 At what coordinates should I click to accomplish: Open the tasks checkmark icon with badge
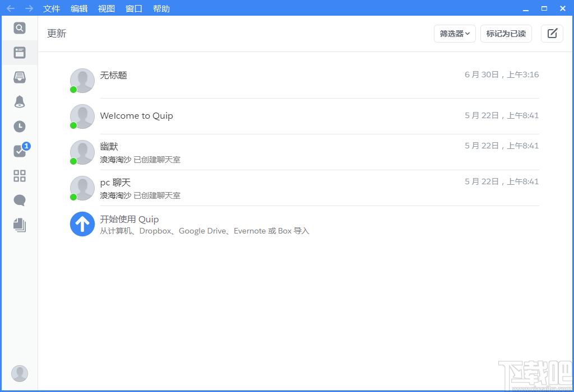pyautogui.click(x=22, y=150)
